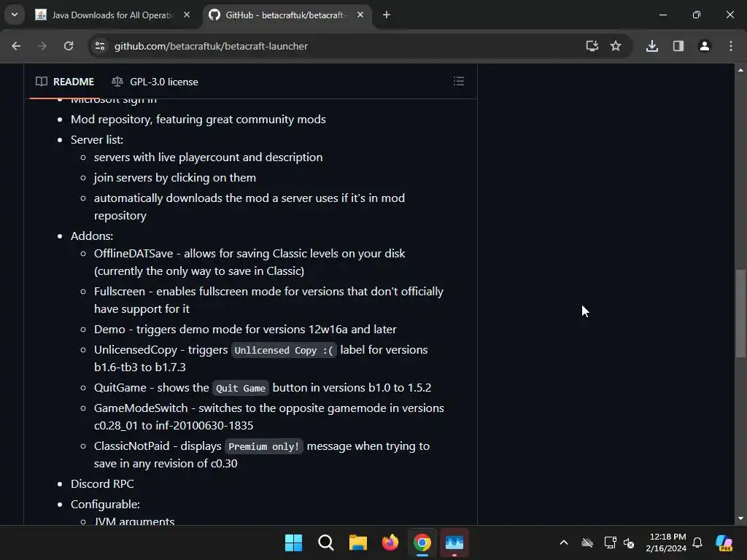747x560 pixels.
Task: Select the GitHub betacraft-launcher tab
Action: point(286,15)
